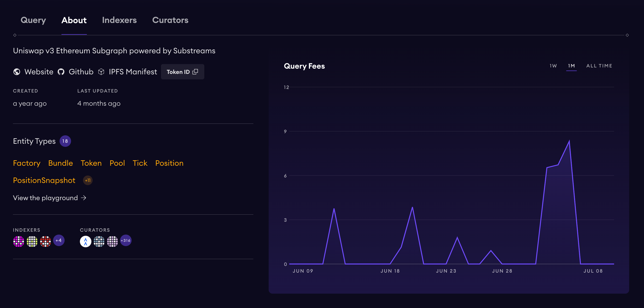The image size is (644, 308).
Task: Click the highest peak on Query Fees chart
Action: (x=569, y=141)
